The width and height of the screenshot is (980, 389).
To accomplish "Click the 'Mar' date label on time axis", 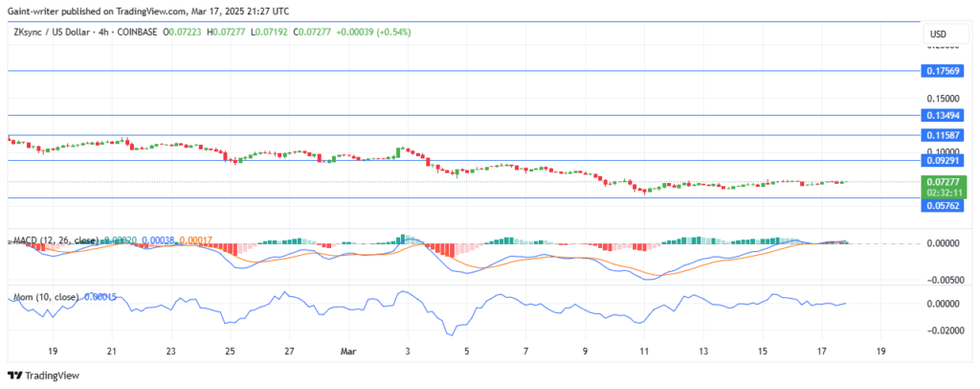I will tap(348, 351).
